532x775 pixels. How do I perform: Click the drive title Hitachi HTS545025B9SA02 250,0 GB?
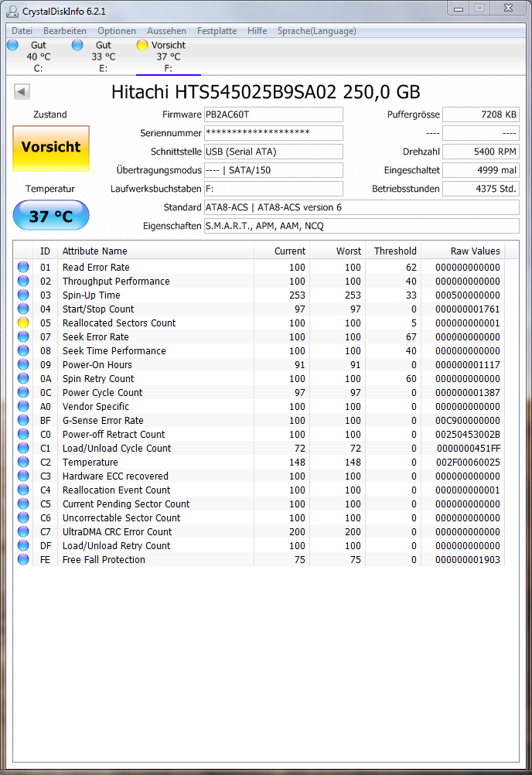coord(266,92)
